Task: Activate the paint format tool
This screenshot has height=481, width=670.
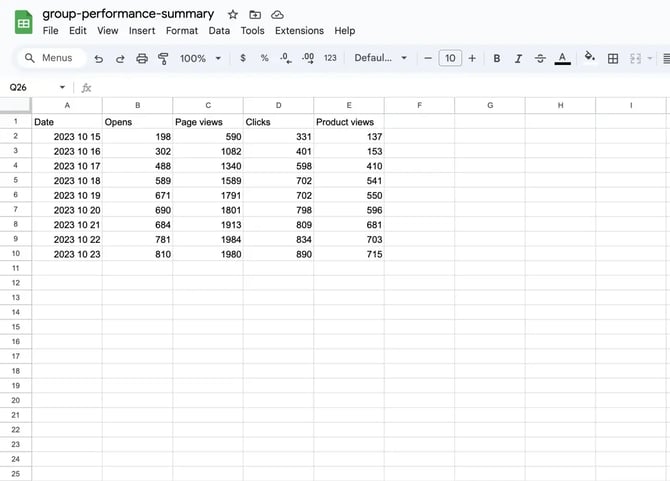Action: click(x=163, y=59)
